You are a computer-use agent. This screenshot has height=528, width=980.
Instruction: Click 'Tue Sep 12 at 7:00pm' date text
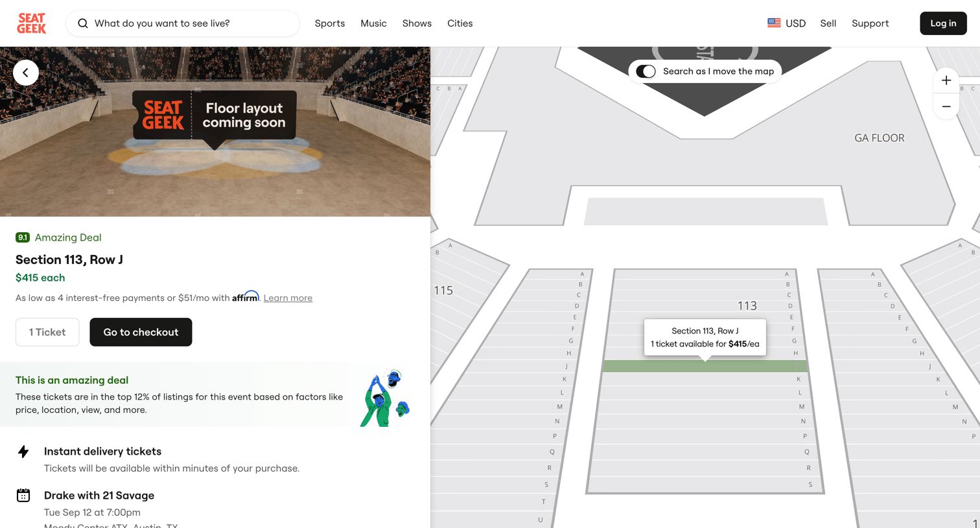coord(92,512)
